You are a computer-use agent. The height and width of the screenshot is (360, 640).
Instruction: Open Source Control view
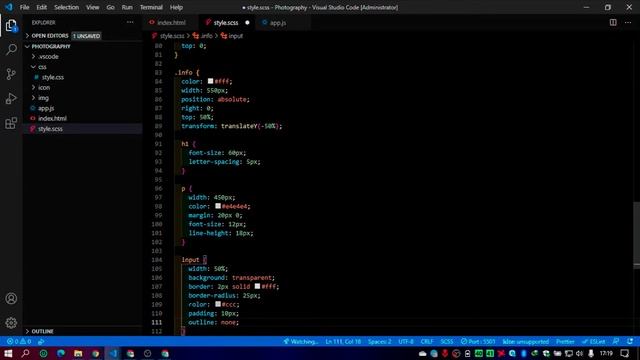tap(11, 74)
